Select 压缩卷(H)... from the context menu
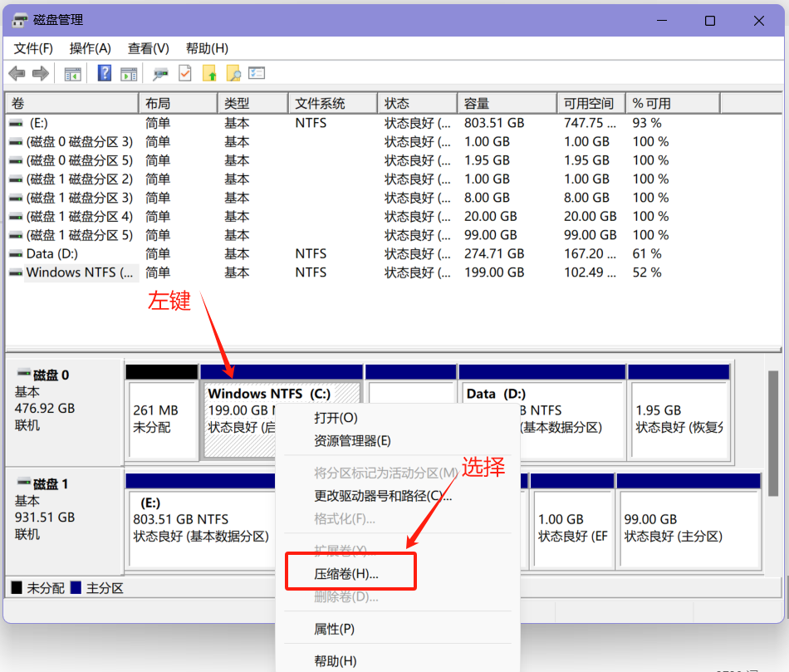 coord(345,573)
